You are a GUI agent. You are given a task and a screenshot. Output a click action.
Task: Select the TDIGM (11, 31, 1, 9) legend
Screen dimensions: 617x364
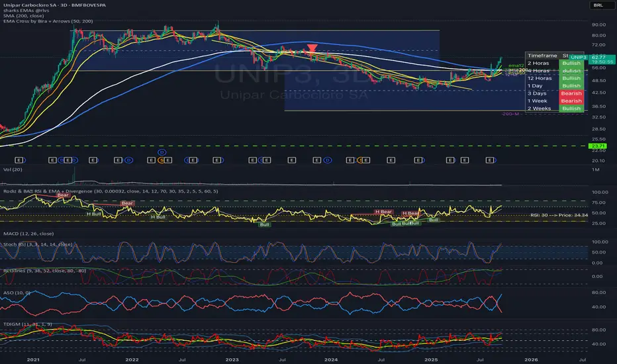coord(28,324)
